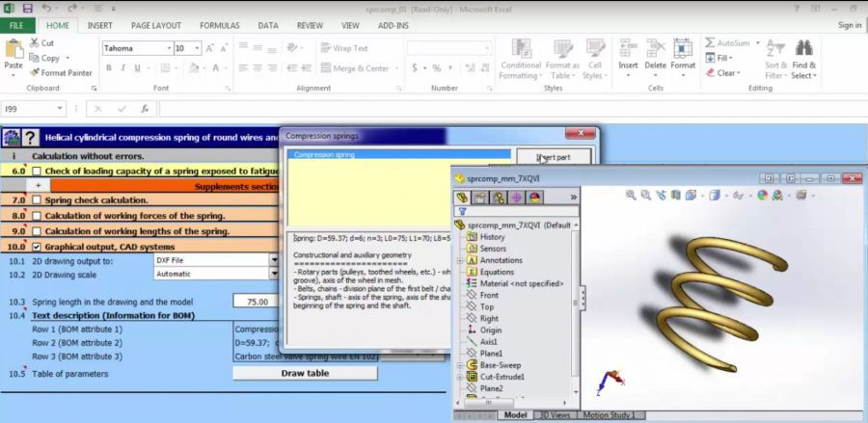Open Apply Scene icon in SolidWorks toolbar

click(777, 195)
